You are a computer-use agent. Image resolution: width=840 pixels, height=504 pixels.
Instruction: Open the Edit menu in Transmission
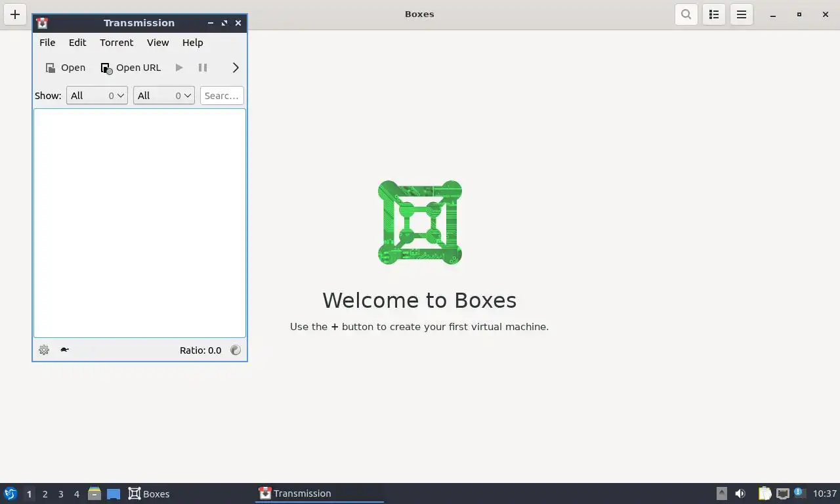pos(77,43)
